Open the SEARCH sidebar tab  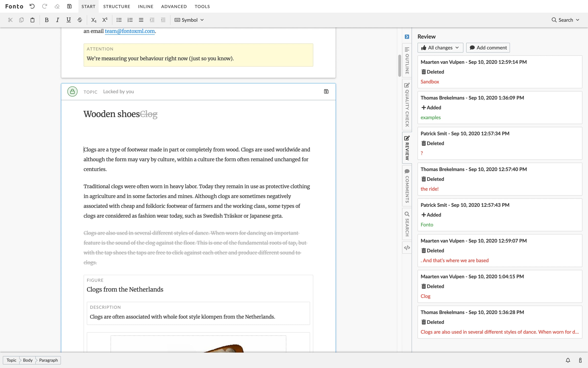point(407,224)
